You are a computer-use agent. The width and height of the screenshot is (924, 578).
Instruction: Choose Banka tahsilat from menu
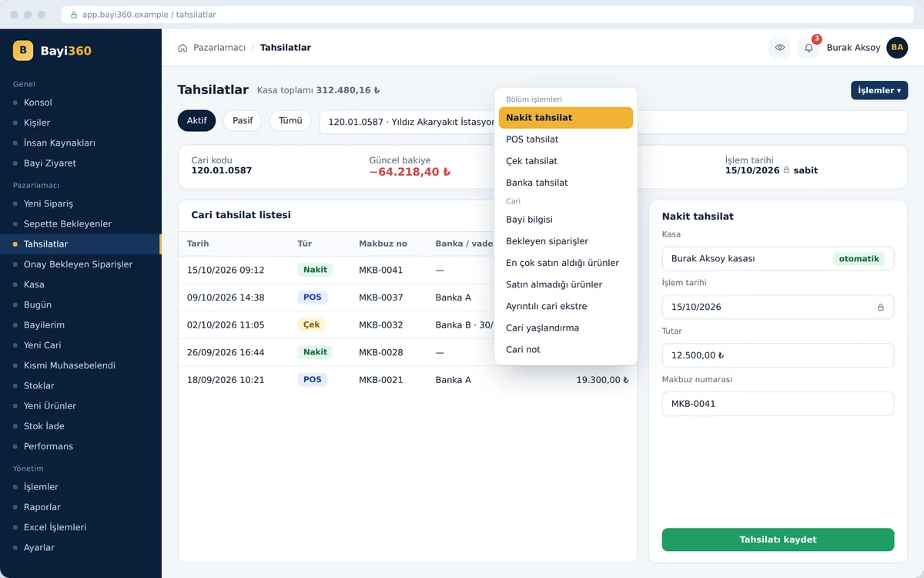click(566, 183)
